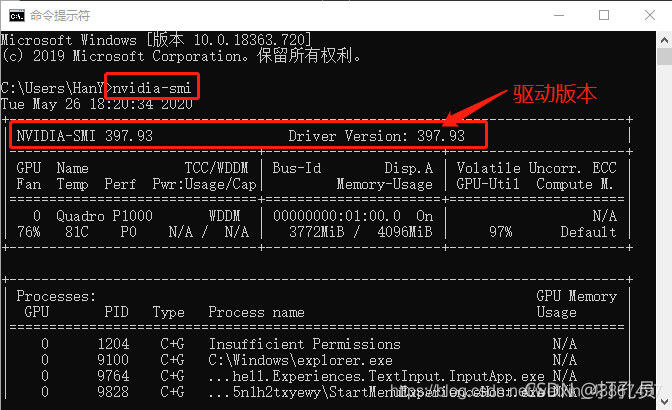This screenshot has width=672, height=410.
Task: Click the 'Process name' column header
Action: 256,312
